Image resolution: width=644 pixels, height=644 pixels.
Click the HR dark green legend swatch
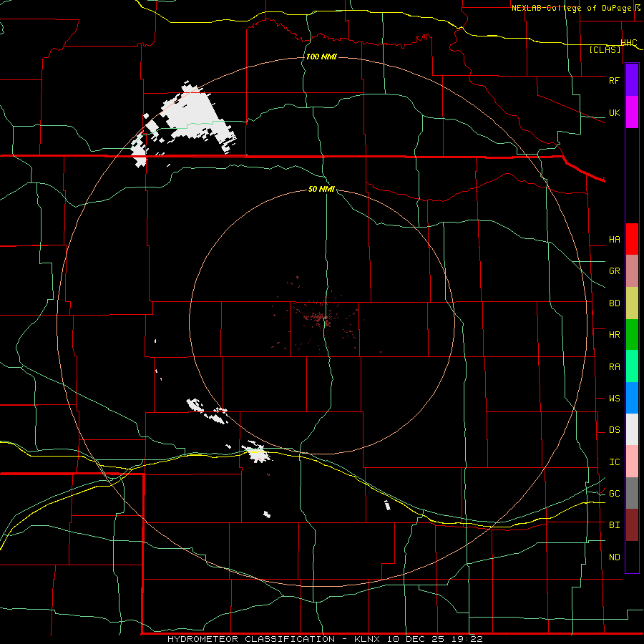(x=632, y=334)
